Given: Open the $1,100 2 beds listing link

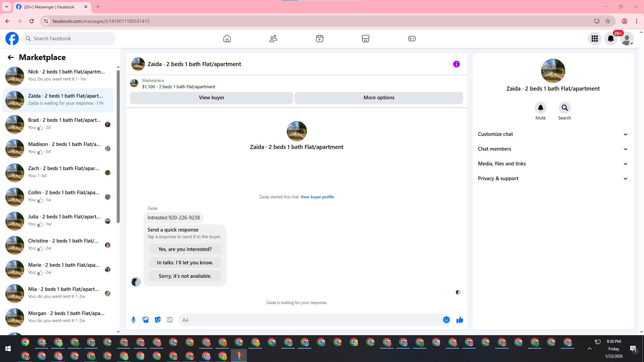Looking at the screenshot, I should coord(179,87).
